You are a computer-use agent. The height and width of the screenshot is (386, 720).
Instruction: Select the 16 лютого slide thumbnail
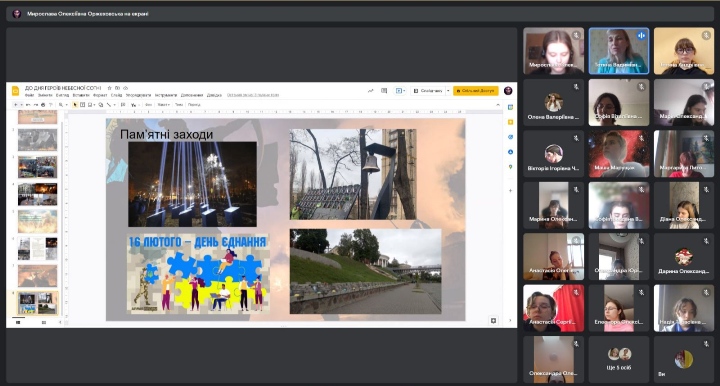click(x=38, y=303)
